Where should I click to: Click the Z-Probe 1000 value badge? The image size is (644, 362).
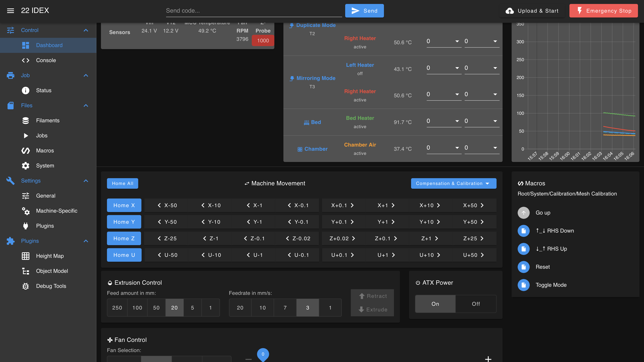(x=263, y=40)
